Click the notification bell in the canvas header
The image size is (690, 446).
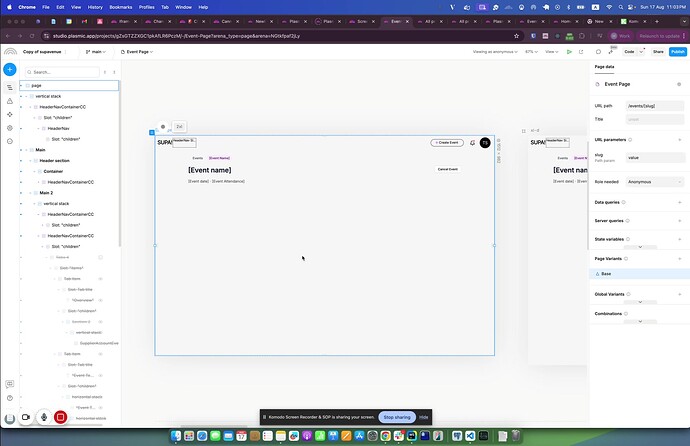click(x=471, y=143)
